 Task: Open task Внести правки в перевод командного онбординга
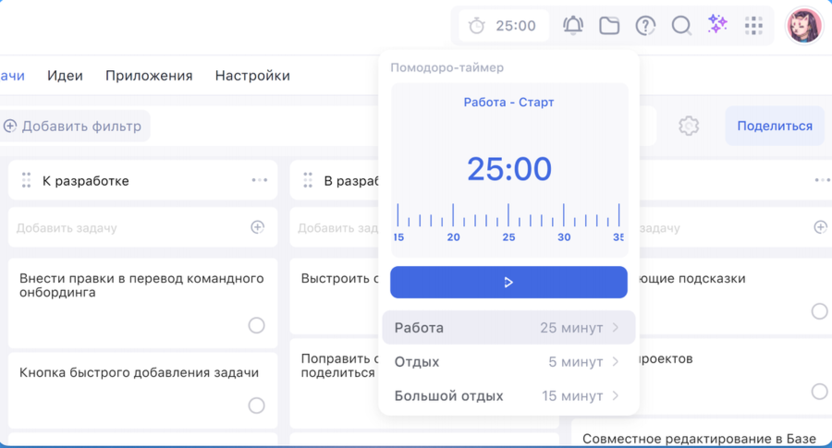point(143,303)
